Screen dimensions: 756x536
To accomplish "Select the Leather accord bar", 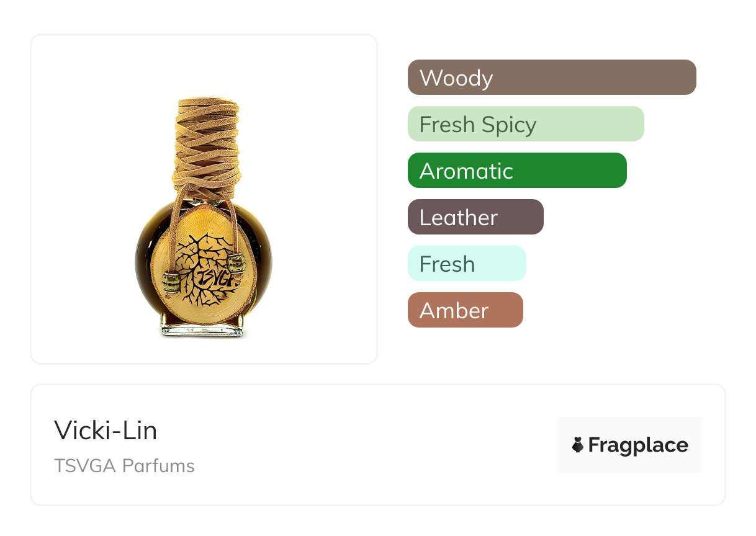I will point(475,217).
